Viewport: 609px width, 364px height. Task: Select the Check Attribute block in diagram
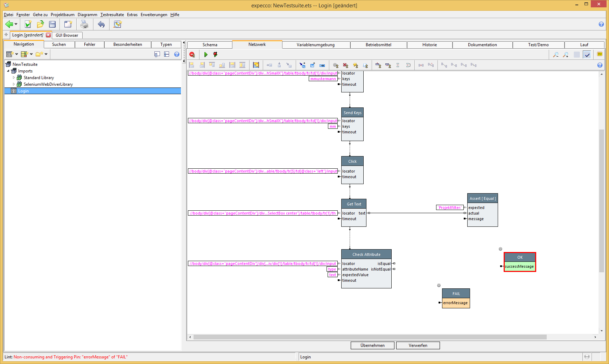366,254
